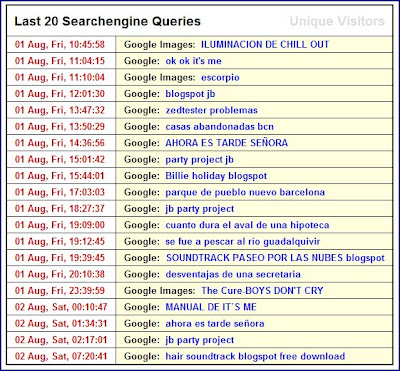Click 'se fue a pescar al río guadalquivir'
The height and width of the screenshot is (371, 400).
243,242
